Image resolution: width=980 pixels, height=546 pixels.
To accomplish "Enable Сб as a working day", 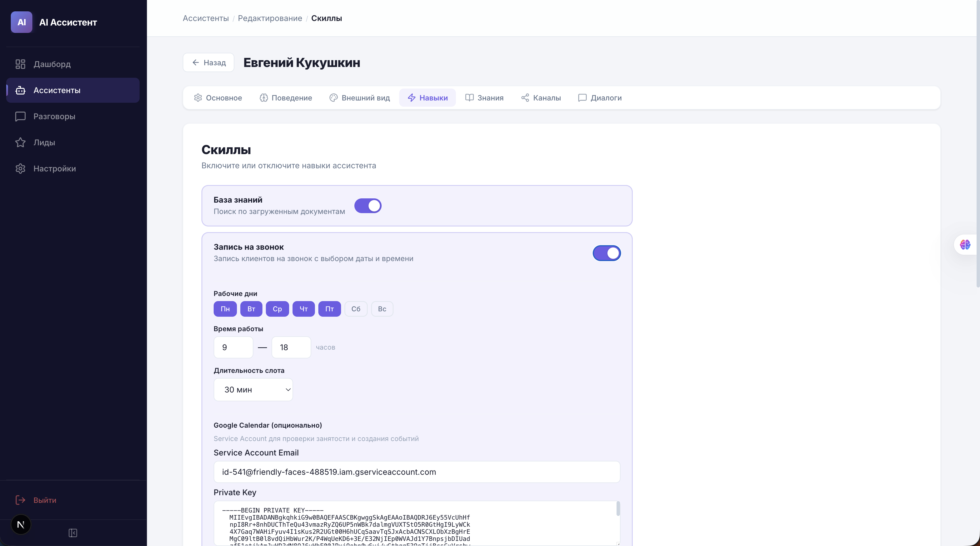I will click(355, 309).
